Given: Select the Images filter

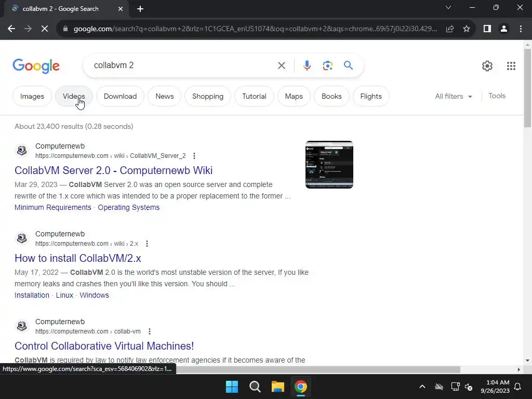Looking at the screenshot, I should (32, 96).
